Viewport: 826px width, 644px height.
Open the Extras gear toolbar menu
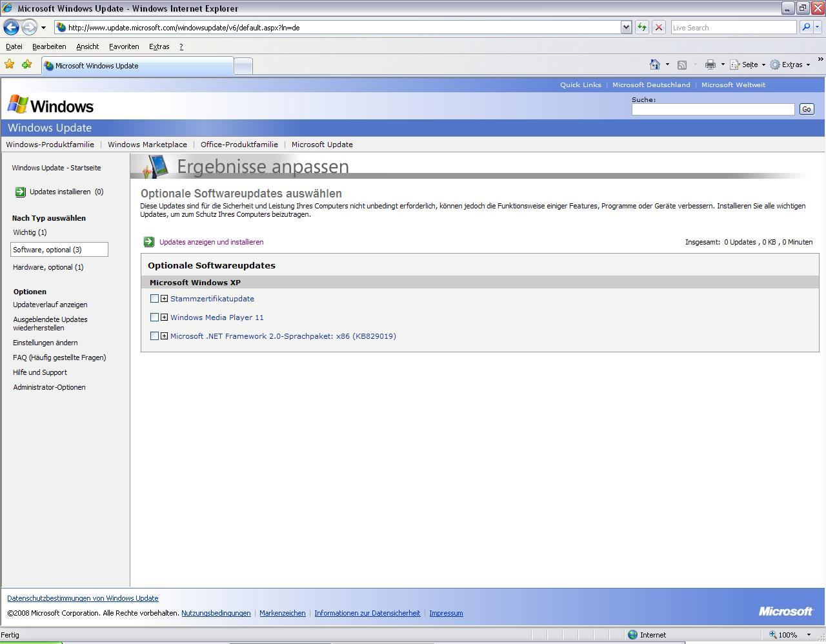point(790,65)
